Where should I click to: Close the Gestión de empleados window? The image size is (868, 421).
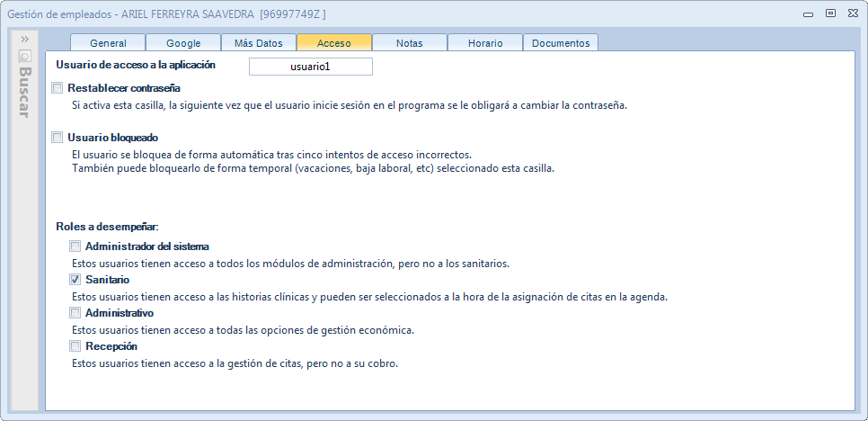coord(852,13)
